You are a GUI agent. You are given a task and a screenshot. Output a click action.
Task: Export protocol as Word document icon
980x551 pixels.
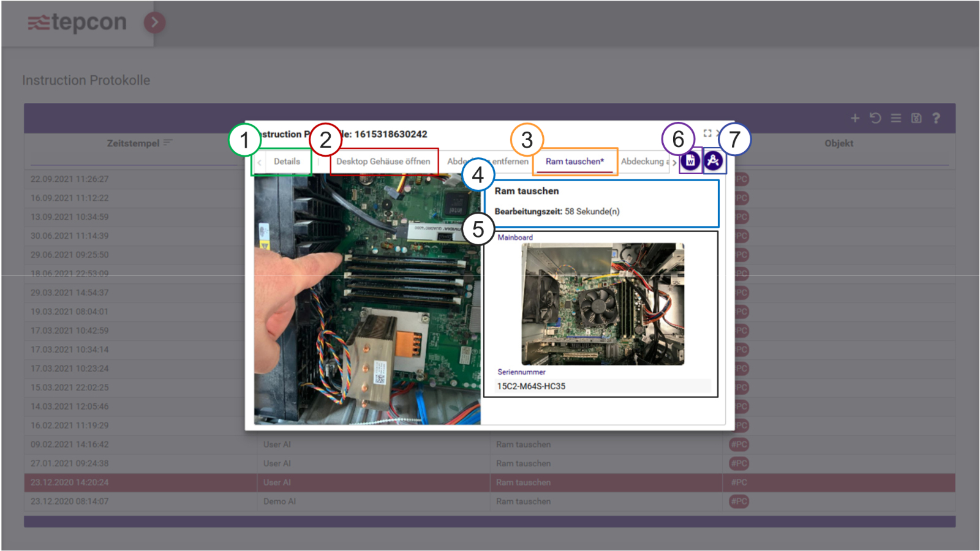(x=690, y=161)
